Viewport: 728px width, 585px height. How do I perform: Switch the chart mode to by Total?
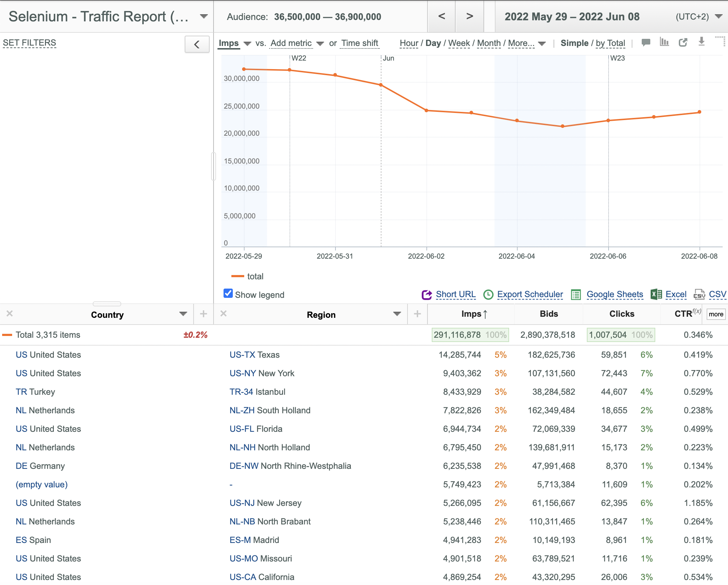pyautogui.click(x=610, y=43)
